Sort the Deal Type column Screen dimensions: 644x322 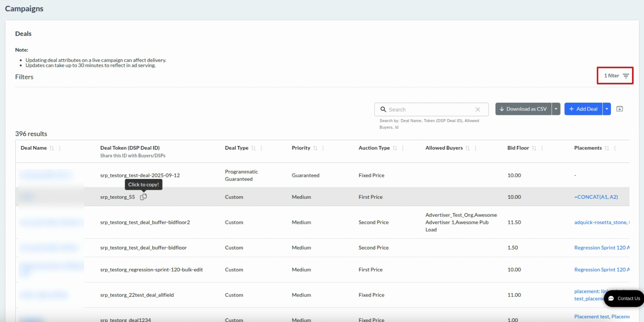click(x=253, y=148)
